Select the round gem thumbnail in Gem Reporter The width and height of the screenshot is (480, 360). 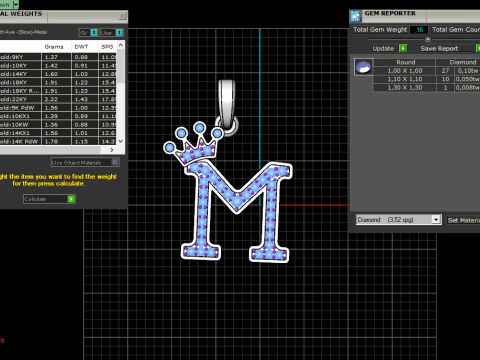click(363, 67)
